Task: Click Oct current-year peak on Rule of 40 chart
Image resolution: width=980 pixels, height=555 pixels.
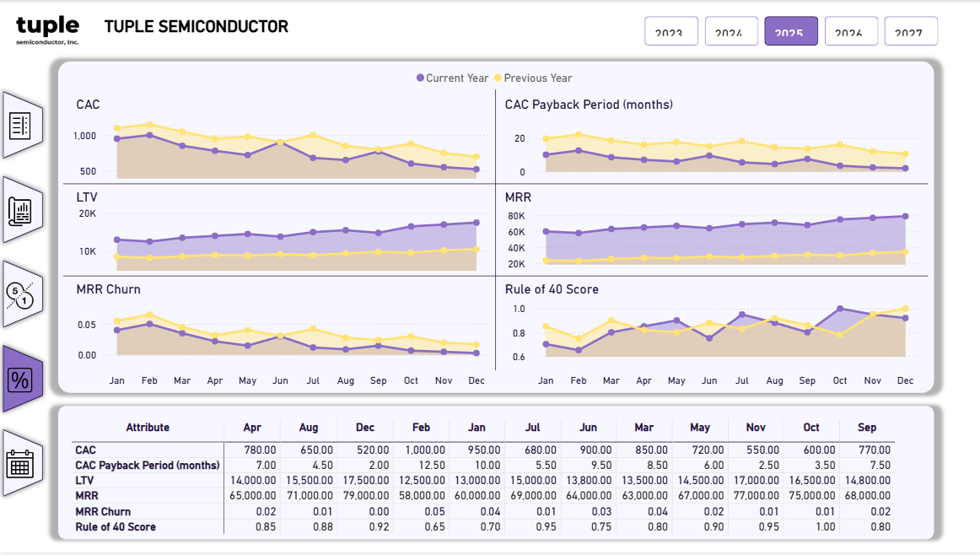Action: point(840,309)
